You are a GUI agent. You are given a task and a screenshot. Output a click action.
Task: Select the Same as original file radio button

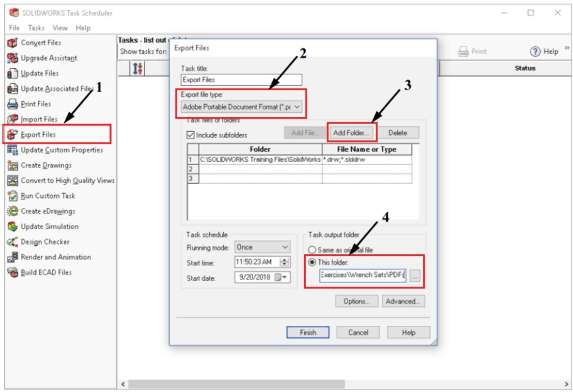312,250
